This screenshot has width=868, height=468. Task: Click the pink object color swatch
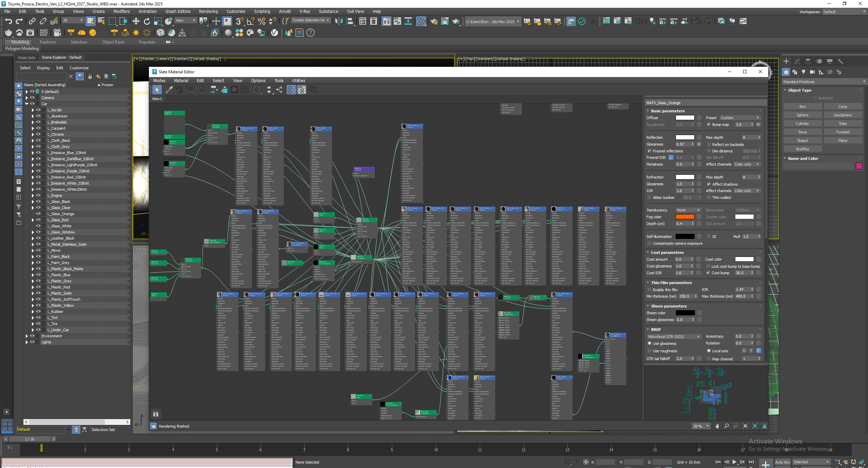859,166
